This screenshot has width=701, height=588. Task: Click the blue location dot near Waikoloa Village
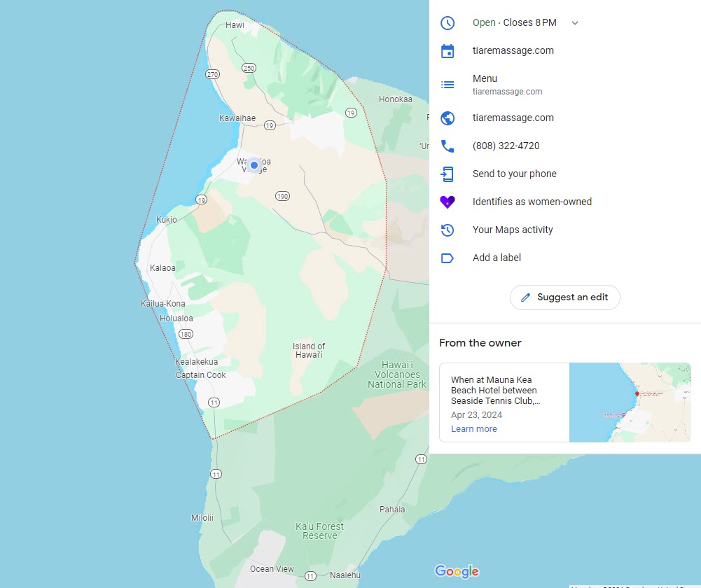pos(254,166)
